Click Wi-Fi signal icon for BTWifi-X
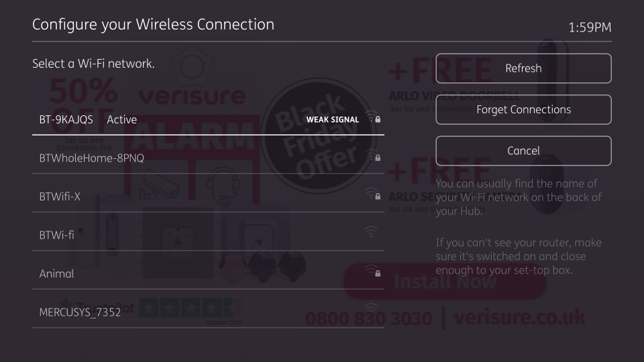Screen dimensions: 644x362 (371, 195)
